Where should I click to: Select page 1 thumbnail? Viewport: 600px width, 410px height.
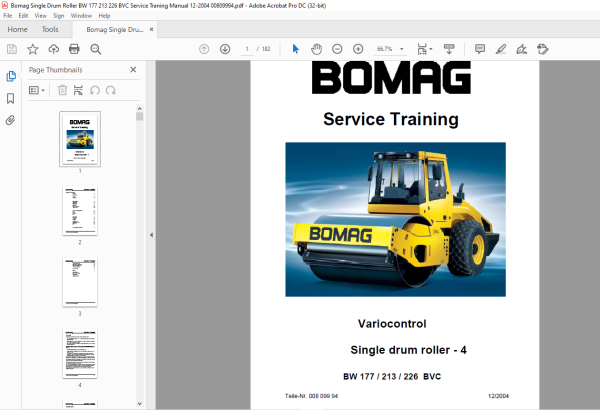click(x=80, y=139)
